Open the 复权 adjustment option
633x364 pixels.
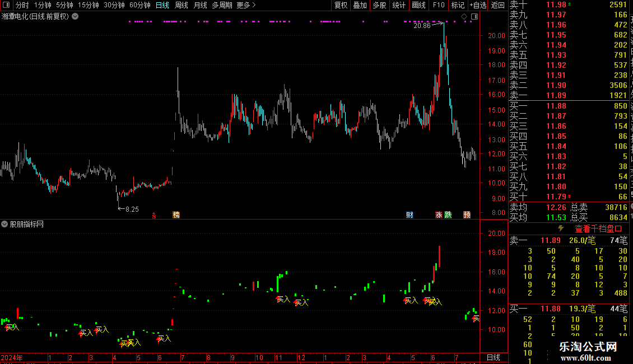click(x=341, y=5)
